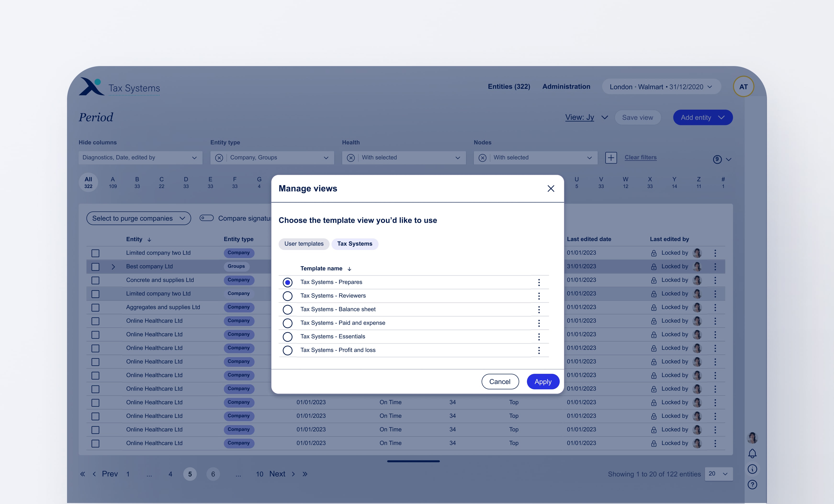Click the Apply button
834x504 pixels.
543,381
